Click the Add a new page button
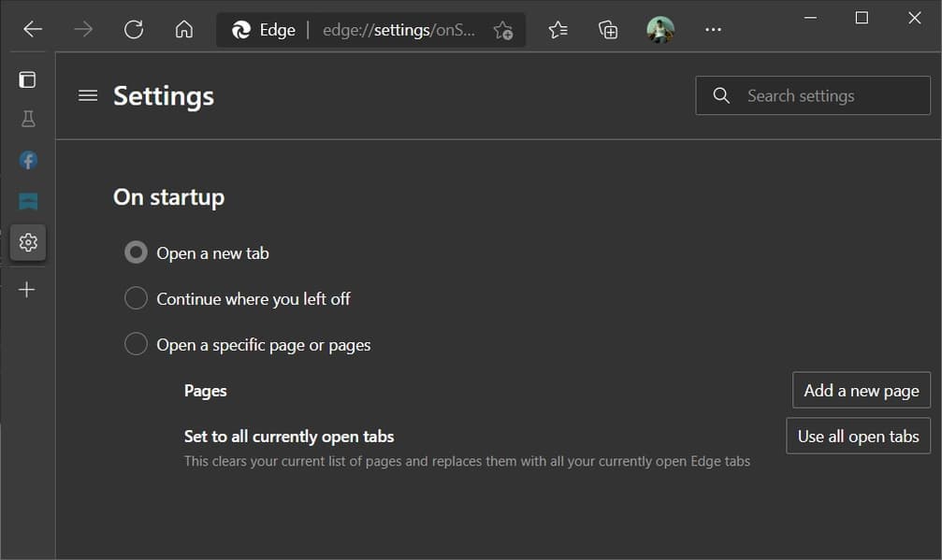The height and width of the screenshot is (560, 942). pyautogui.click(x=861, y=390)
